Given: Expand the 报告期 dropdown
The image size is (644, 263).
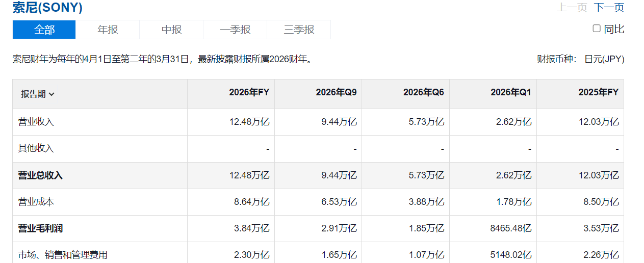Looking at the screenshot, I should coord(38,94).
